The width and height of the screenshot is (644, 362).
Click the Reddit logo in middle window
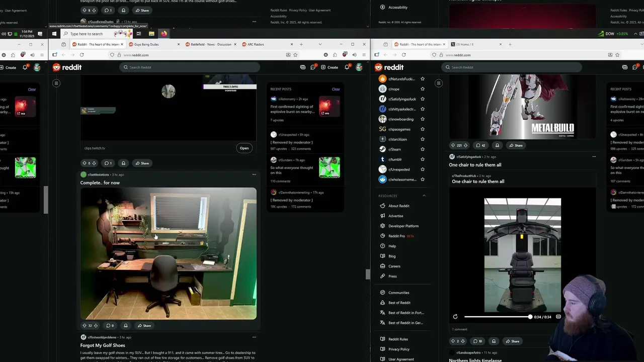(67, 67)
